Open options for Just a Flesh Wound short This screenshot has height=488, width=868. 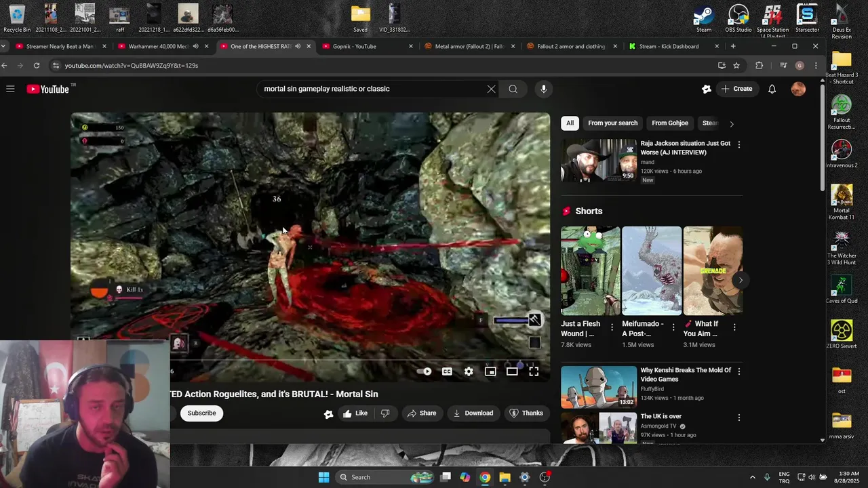click(612, 327)
